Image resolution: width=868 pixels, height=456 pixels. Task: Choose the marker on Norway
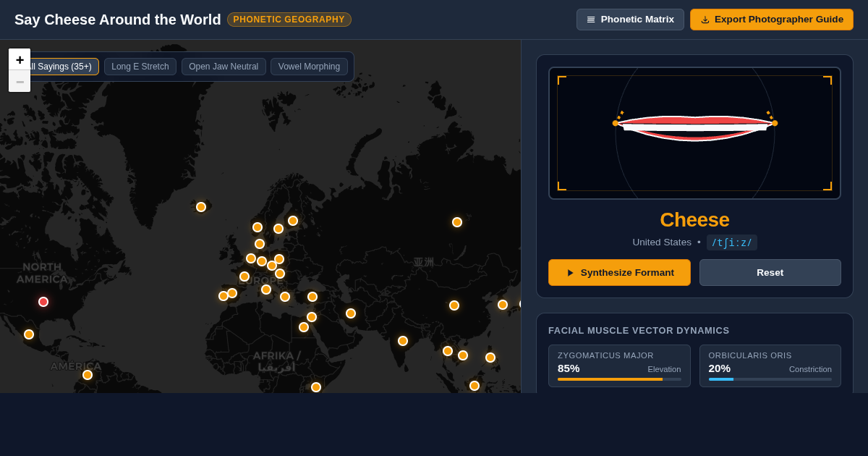pyautogui.click(x=258, y=227)
